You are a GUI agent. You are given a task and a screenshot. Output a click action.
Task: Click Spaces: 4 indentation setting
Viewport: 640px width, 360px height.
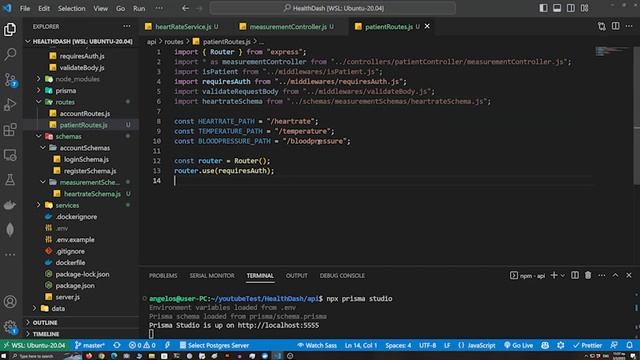pos(398,345)
